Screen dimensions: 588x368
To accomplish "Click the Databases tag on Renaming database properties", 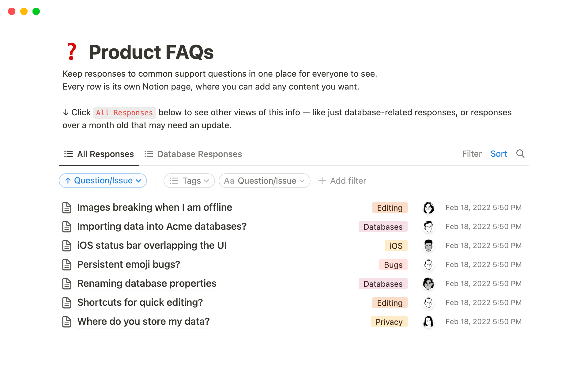I will tap(383, 284).
